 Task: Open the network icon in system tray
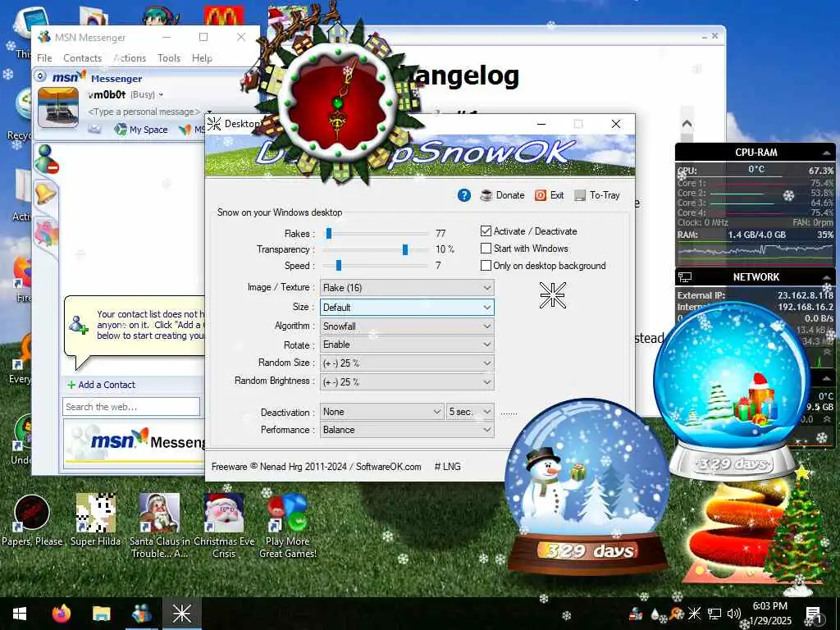[x=714, y=614]
